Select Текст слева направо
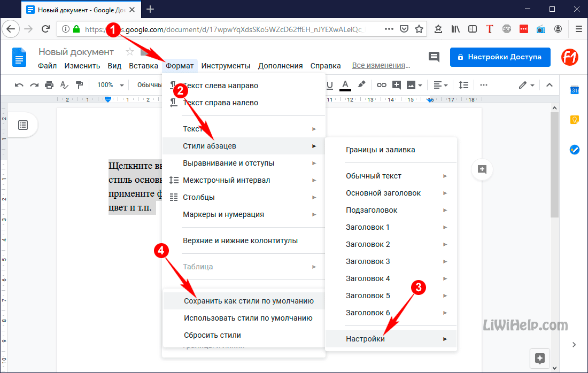Viewport: 588px width, 373px height. tap(244, 86)
